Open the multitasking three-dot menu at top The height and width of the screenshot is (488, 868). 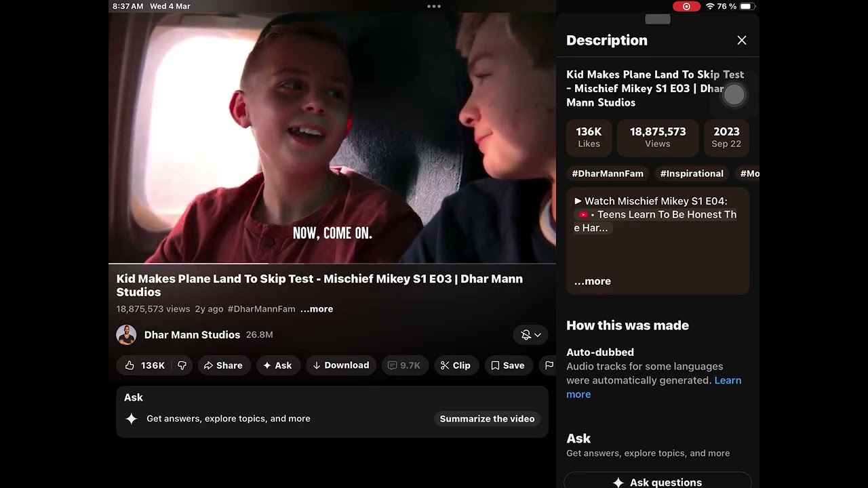click(x=434, y=6)
